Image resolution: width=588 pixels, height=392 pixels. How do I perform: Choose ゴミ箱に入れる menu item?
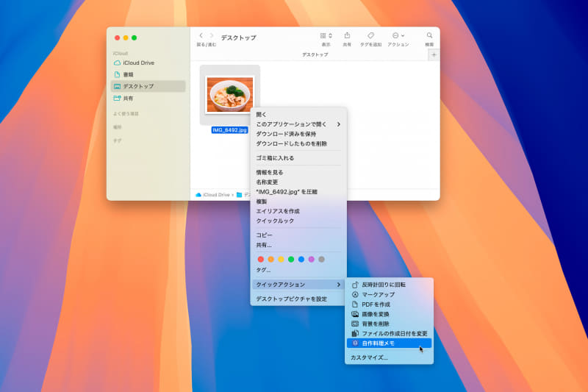(298, 158)
